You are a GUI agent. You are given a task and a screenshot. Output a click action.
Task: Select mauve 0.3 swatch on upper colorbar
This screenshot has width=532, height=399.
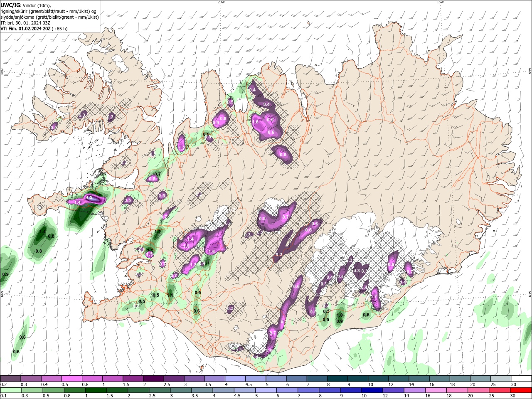click(x=31, y=379)
